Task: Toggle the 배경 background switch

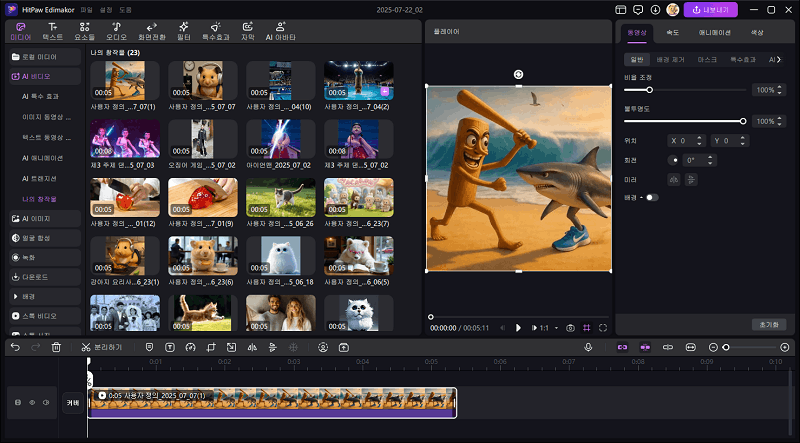Action: coord(652,198)
